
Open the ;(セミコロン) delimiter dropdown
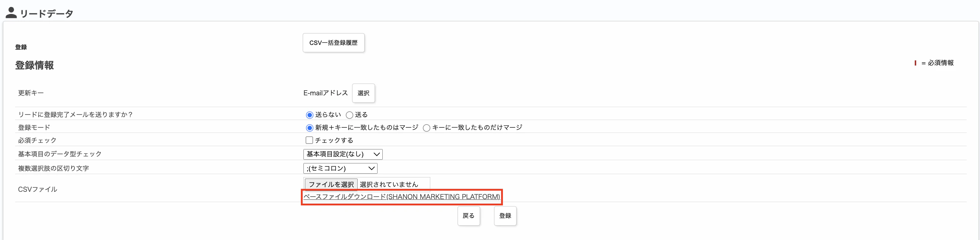pos(340,168)
